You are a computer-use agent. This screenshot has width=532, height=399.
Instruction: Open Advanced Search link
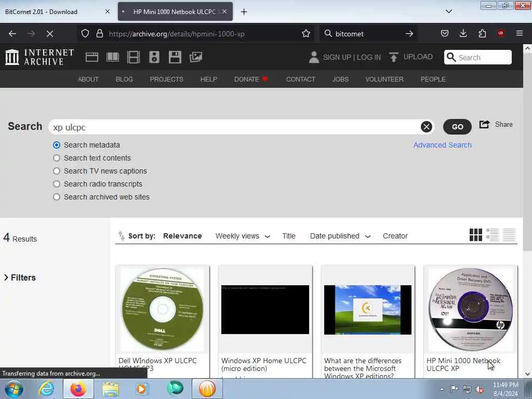[443, 145]
